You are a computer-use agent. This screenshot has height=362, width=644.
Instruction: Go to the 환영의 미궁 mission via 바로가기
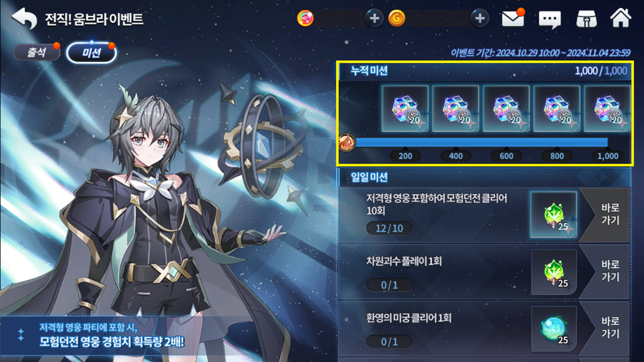click(610, 328)
